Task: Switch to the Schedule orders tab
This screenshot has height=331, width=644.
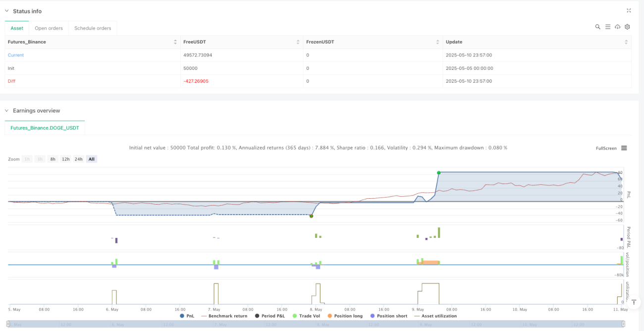Action: [x=93, y=28]
